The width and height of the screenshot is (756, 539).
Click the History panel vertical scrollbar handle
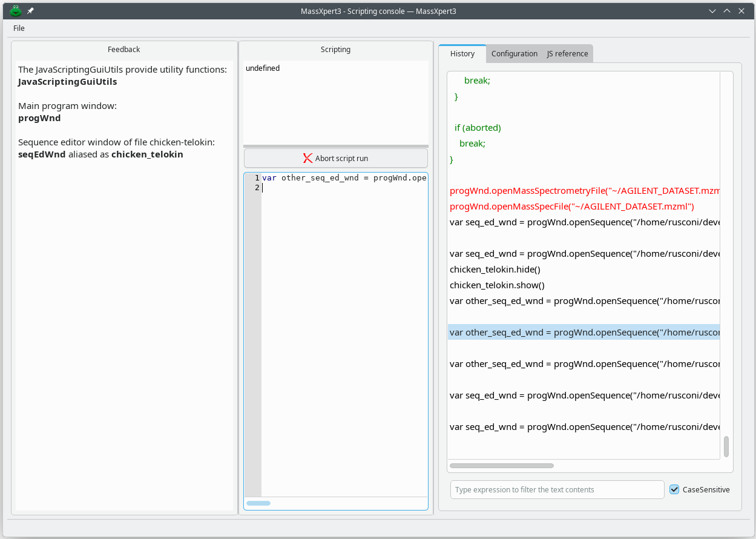click(726, 446)
